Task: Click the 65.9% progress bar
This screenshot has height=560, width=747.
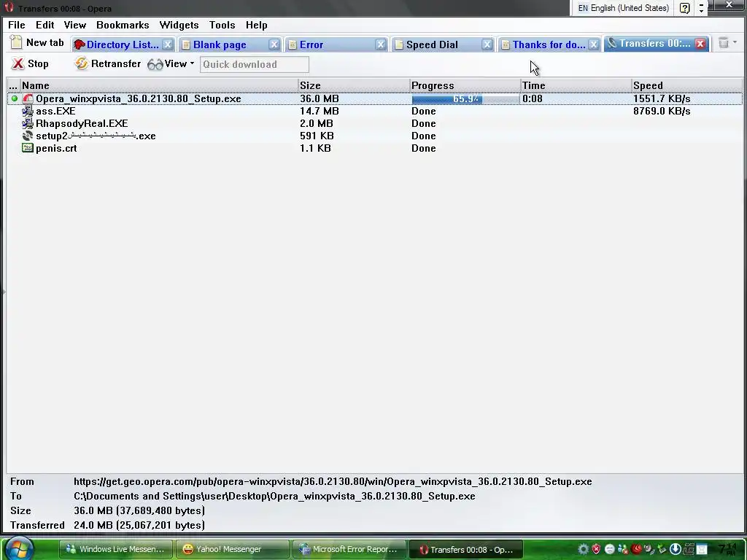Action: coord(465,98)
